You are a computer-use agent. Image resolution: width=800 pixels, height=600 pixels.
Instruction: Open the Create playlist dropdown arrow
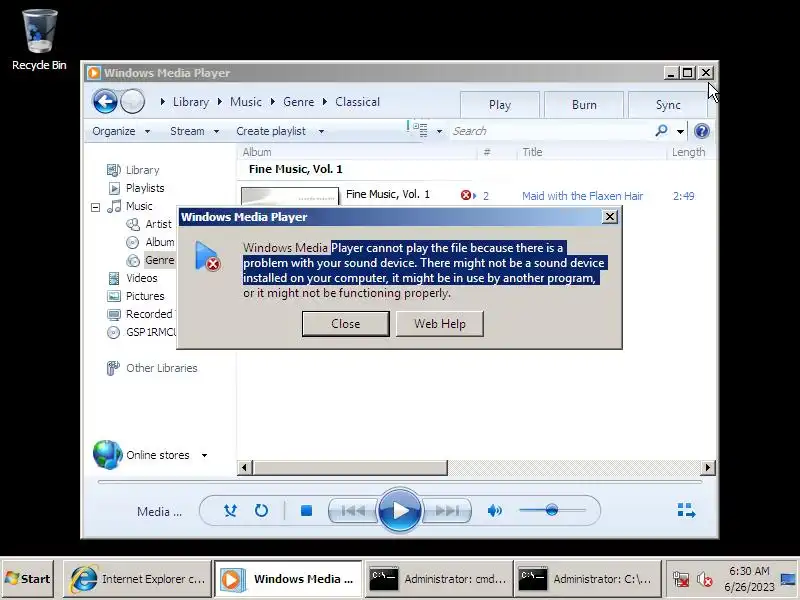(321, 132)
